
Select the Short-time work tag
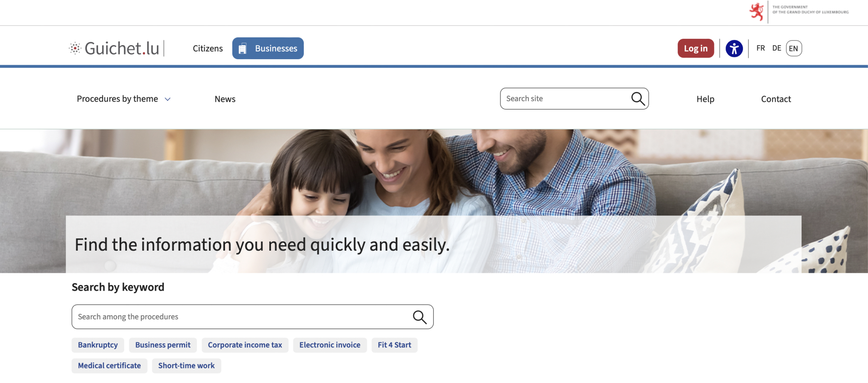tap(186, 366)
